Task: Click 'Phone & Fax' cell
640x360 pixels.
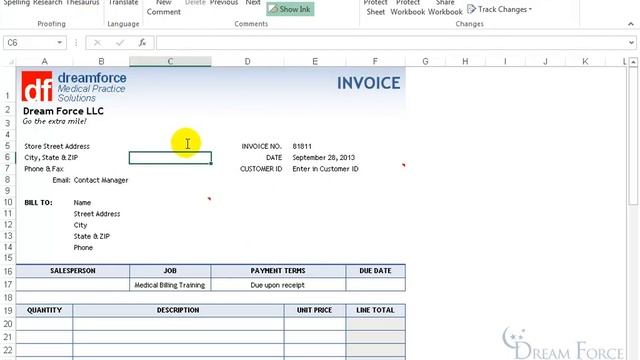Action: point(44,169)
